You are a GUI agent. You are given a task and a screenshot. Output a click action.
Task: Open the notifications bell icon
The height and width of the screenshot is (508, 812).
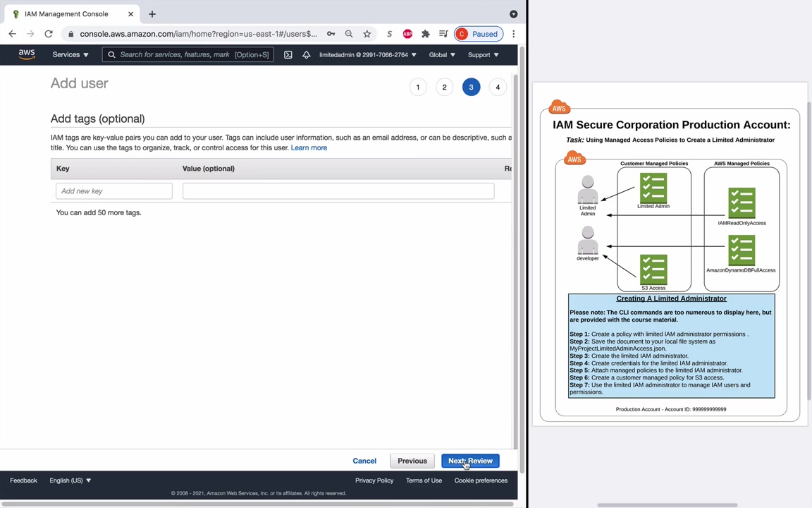pos(306,54)
